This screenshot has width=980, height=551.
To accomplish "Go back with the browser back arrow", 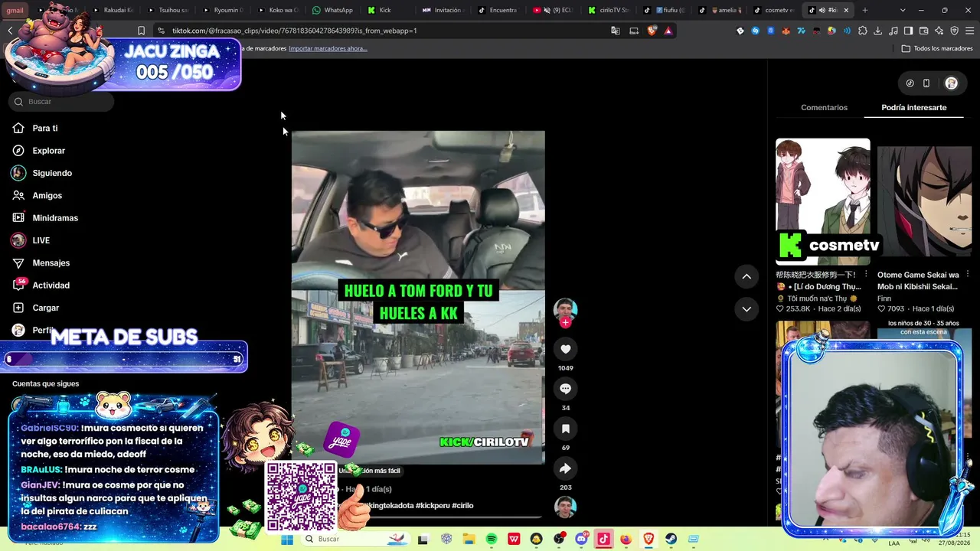I will (10, 31).
